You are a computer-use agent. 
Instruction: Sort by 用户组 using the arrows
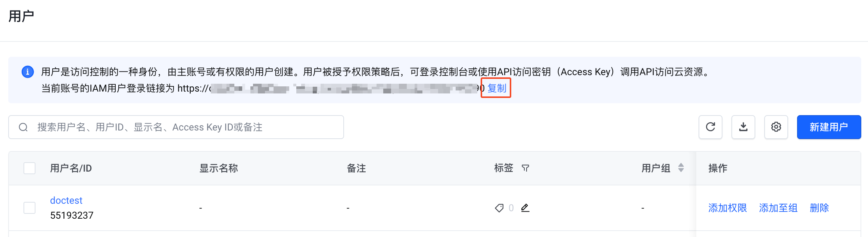tap(681, 168)
